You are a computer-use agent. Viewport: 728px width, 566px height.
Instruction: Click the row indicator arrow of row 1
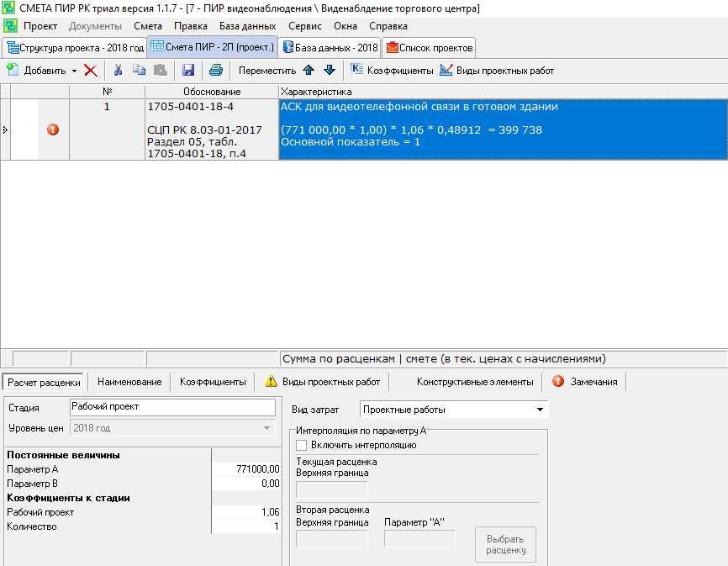click(x=5, y=130)
